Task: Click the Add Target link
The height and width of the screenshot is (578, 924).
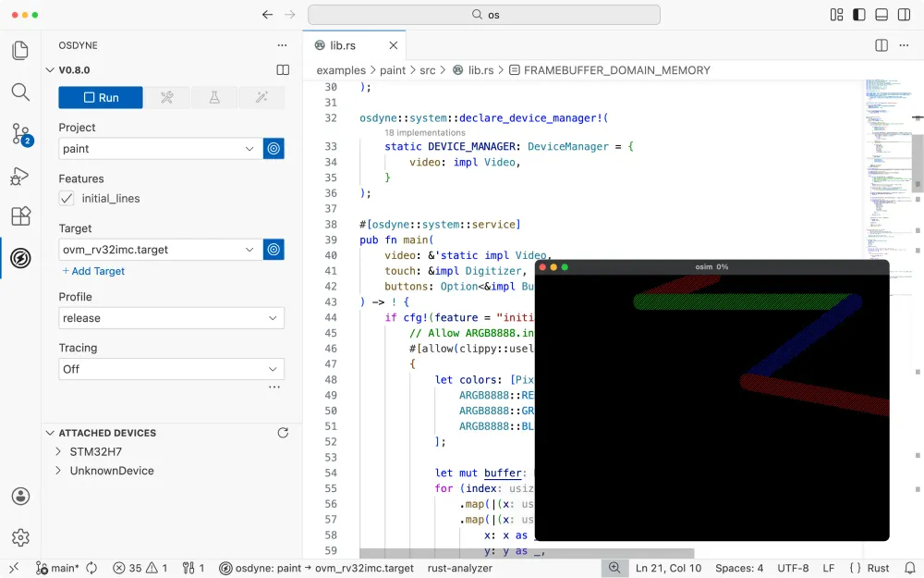Action: coord(92,271)
